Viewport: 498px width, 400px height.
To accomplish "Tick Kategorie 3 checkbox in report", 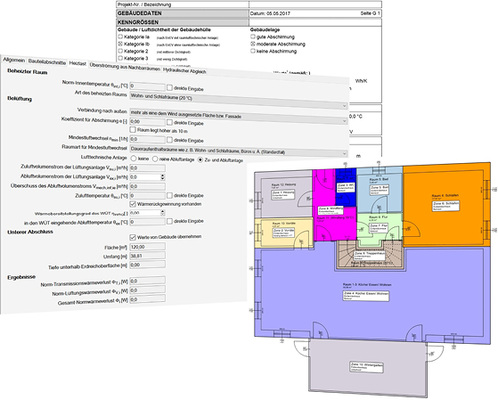I will pyautogui.click(x=120, y=58).
